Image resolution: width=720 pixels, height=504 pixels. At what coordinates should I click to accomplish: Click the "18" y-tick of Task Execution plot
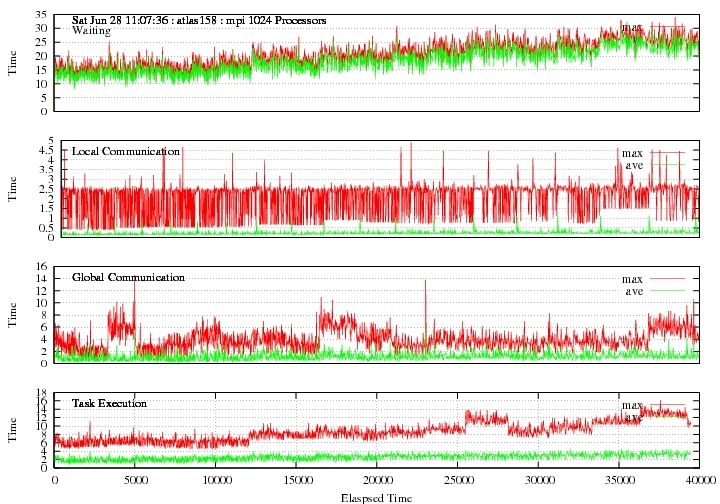pyautogui.click(x=41, y=392)
